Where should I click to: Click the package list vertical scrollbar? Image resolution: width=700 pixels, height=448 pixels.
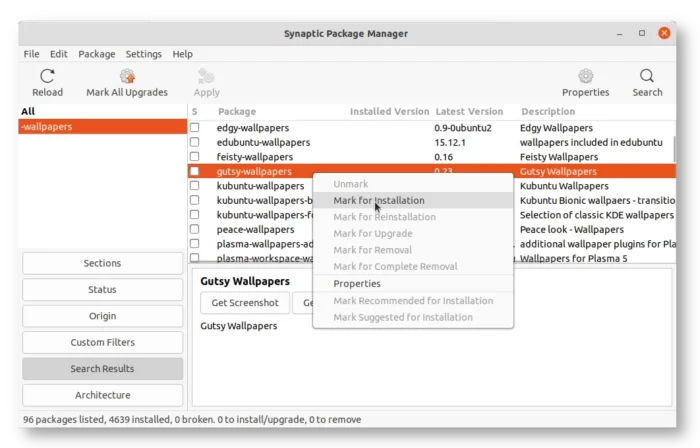674,149
